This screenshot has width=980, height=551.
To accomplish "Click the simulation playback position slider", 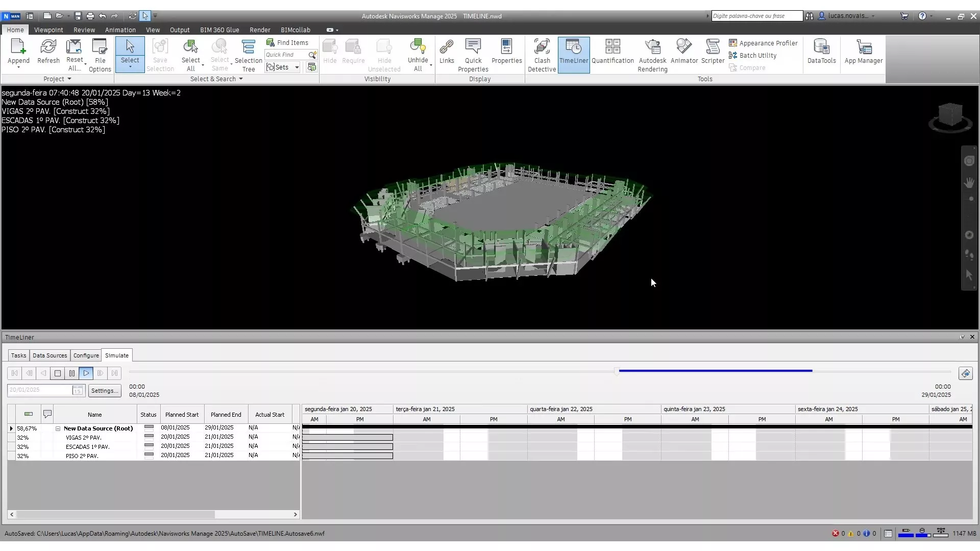I will click(617, 371).
